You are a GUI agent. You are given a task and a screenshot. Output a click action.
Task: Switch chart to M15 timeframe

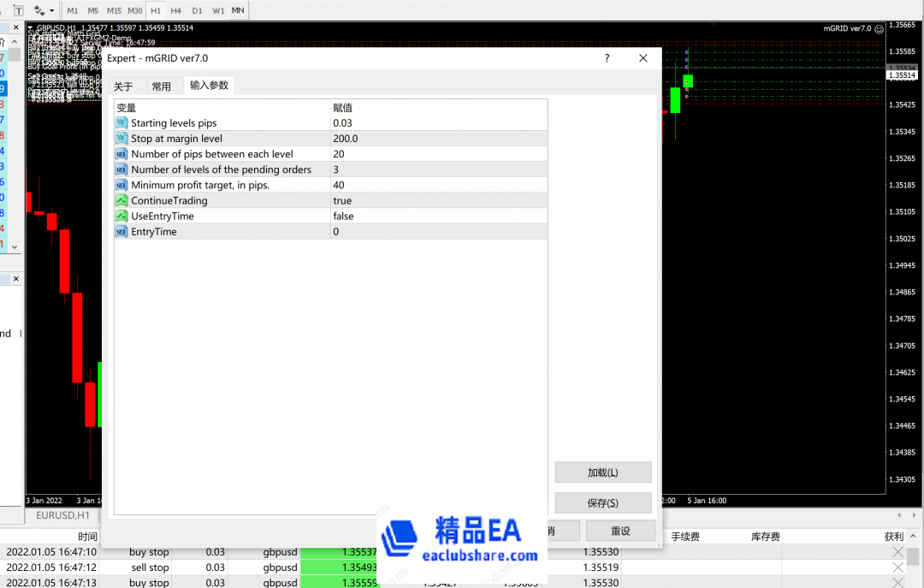pyautogui.click(x=114, y=10)
